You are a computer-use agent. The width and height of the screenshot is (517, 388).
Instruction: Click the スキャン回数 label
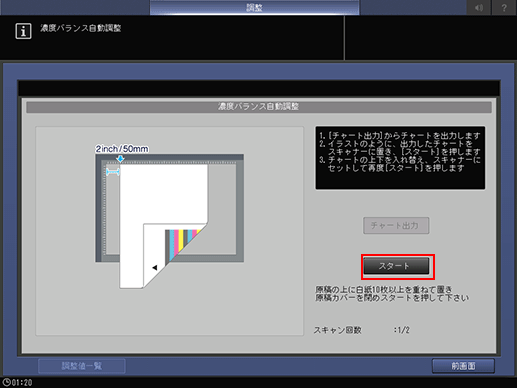coord(337,330)
